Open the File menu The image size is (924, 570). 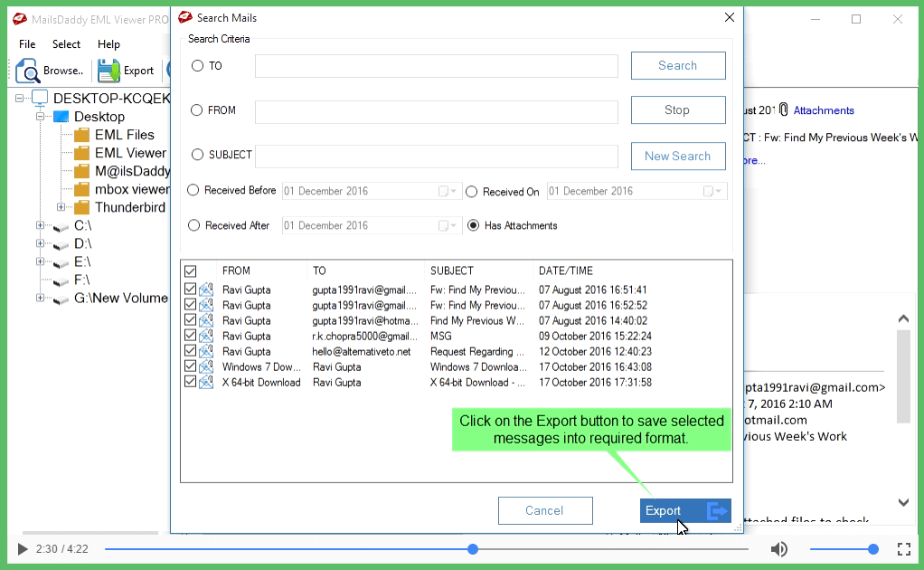point(27,44)
